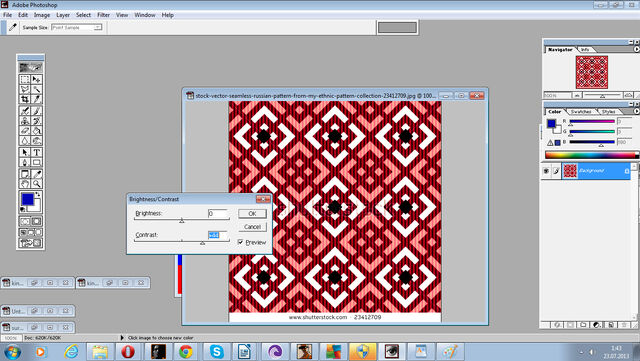Image resolution: width=640 pixels, height=361 pixels.
Task: Click zoom in button in Navigator
Action: [x=628, y=95]
